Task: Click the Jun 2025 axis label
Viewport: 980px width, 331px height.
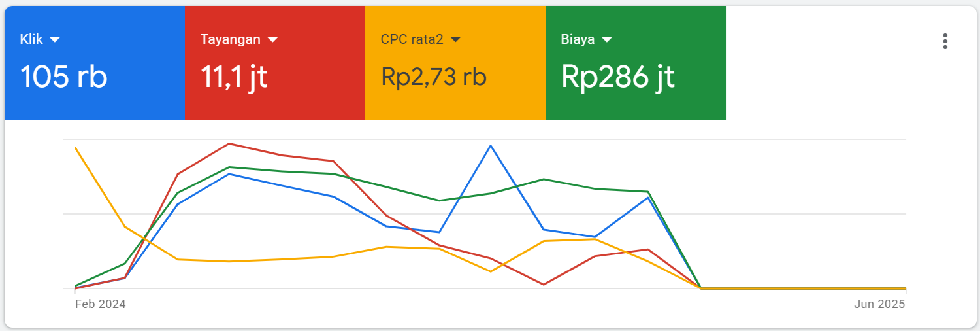Action: [880, 304]
